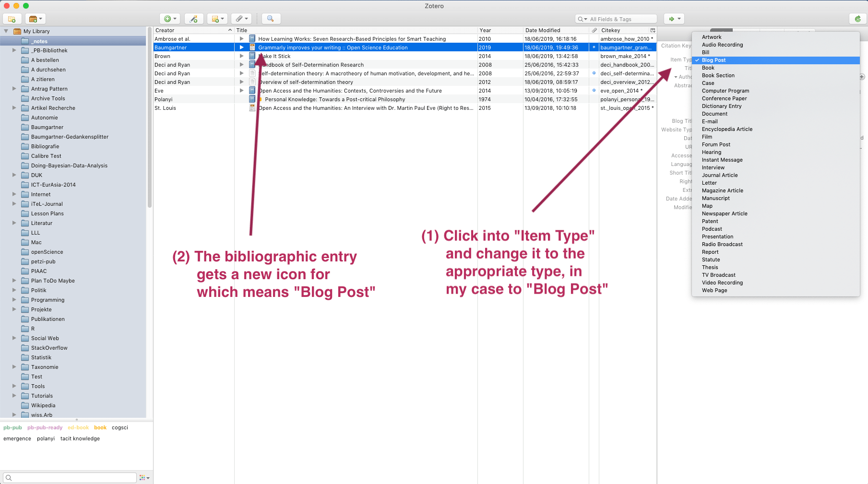Screen dimensions: 868x484
Task: Open the New Item dropdown arrow
Action: [x=174, y=18]
